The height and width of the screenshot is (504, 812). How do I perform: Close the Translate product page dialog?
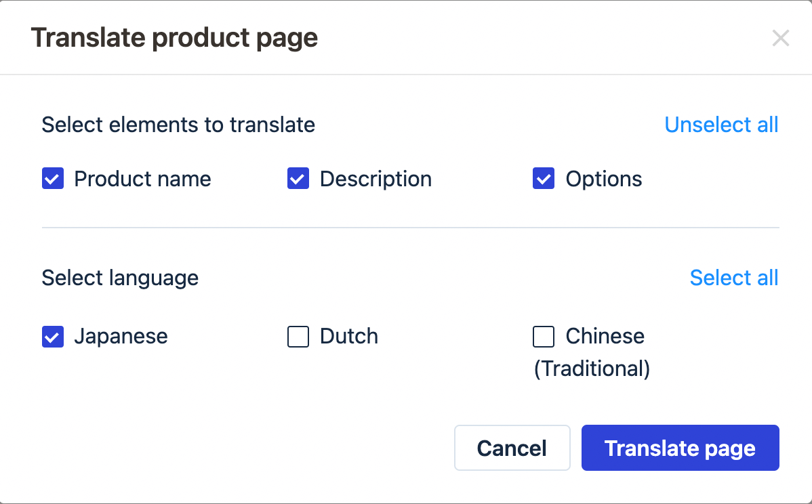(780, 38)
